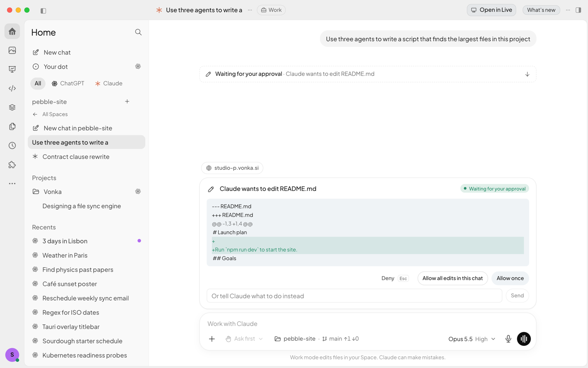
Task: Open the three-dot menu next to What's new
Action: point(568,10)
